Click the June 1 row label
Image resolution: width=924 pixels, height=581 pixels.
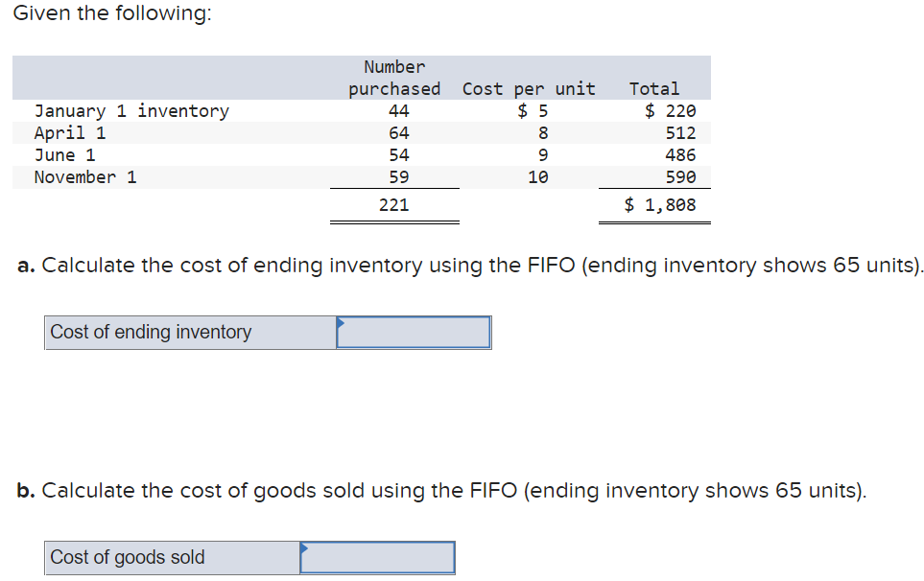63,154
